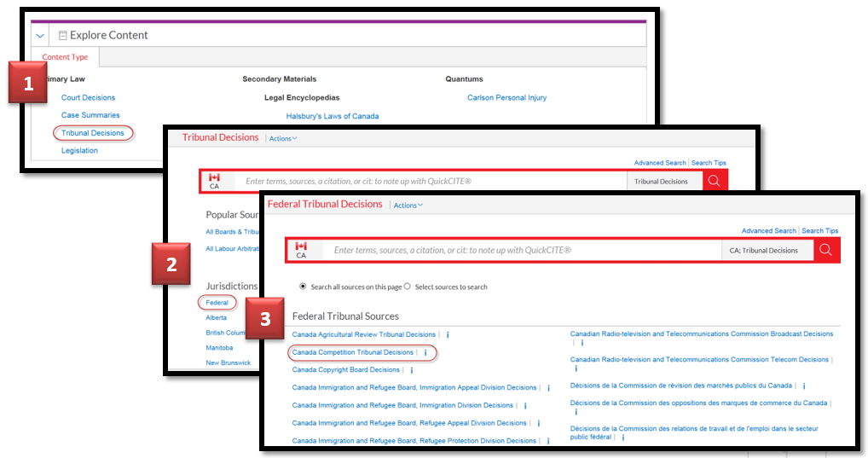Viewport: 868px width, 458px height.
Task: Show info icon for Immigration Appeal Division Decisions
Action: point(548,388)
